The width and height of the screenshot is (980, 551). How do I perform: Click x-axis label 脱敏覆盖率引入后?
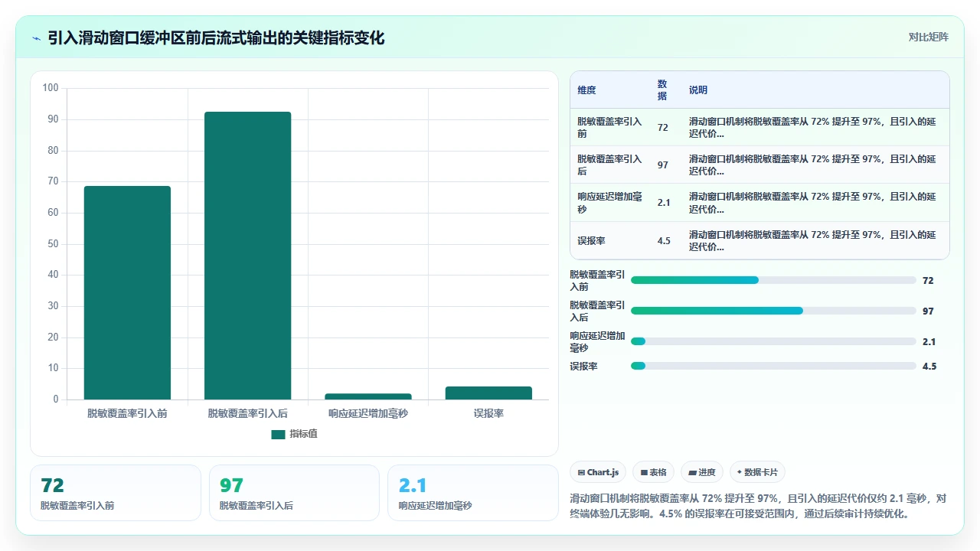pos(247,413)
